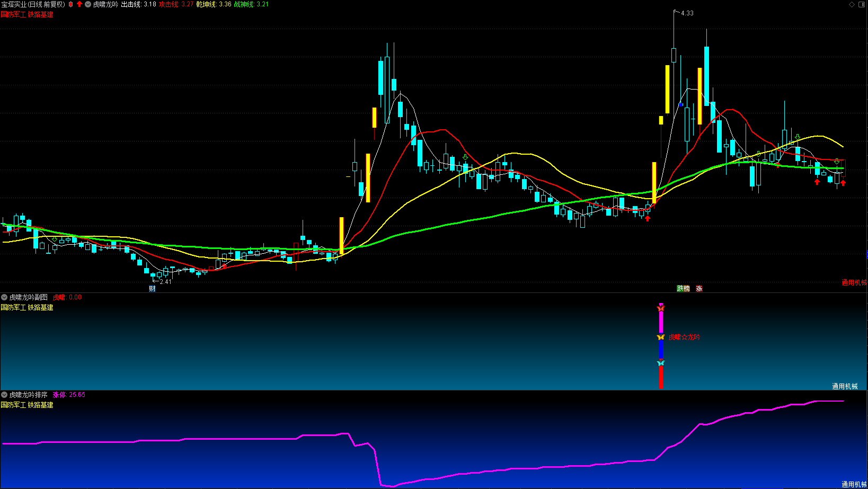The height and width of the screenshot is (489, 868).
Task: Click red 国防军工 tag in main chart
Action: (x=13, y=15)
